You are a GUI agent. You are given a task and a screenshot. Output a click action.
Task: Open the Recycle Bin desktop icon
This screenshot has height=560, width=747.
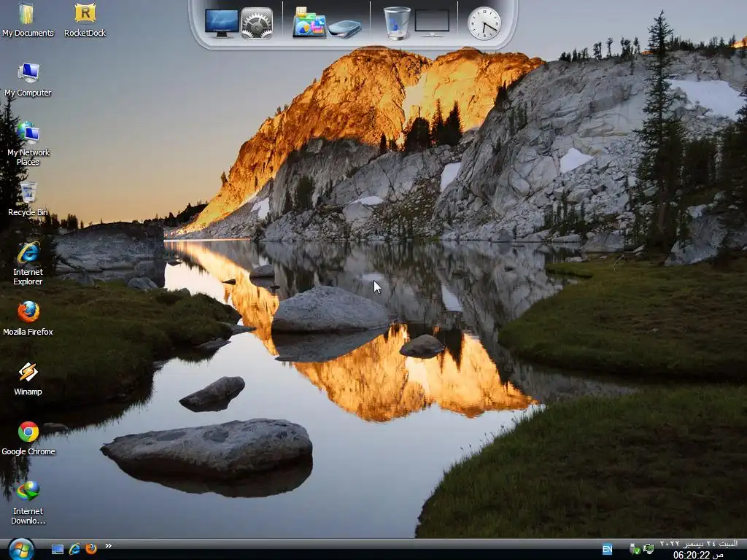pos(28,199)
